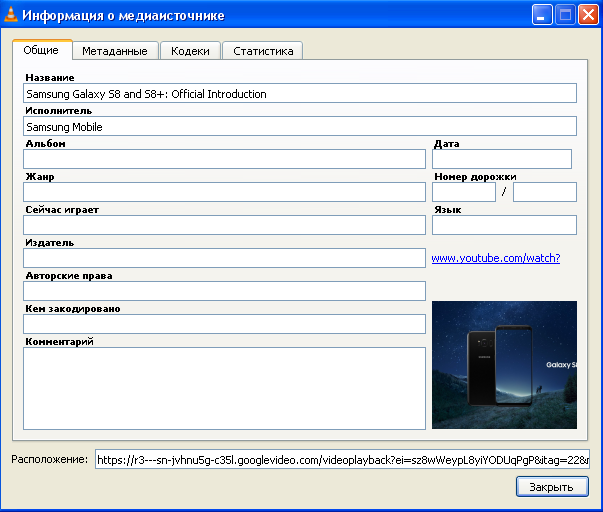
Task: Select the second Номер дорожки field after slash
Action: (x=545, y=192)
